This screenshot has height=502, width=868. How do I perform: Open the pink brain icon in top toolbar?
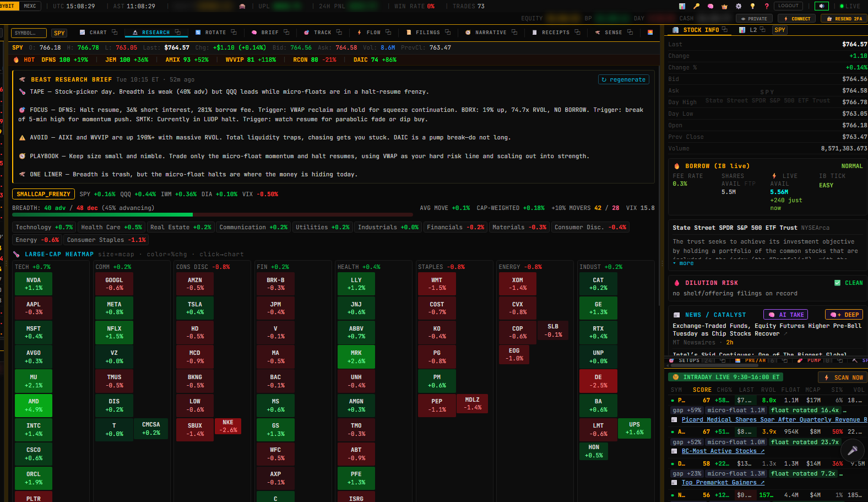(x=710, y=6)
